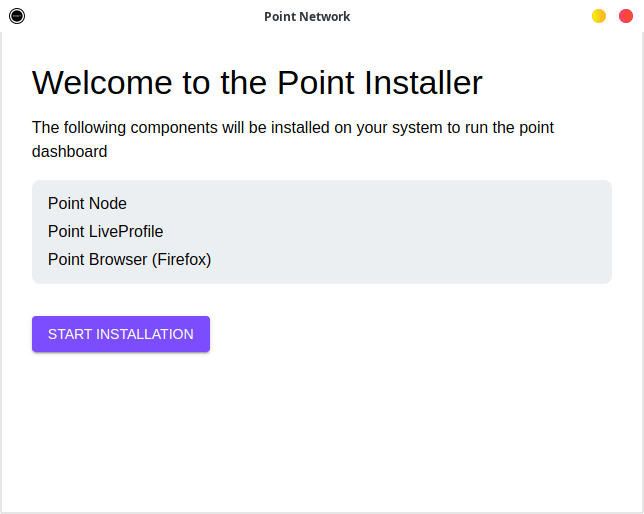This screenshot has width=644, height=514.
Task: Click the word "Node" in the component list
Action: (x=108, y=204)
